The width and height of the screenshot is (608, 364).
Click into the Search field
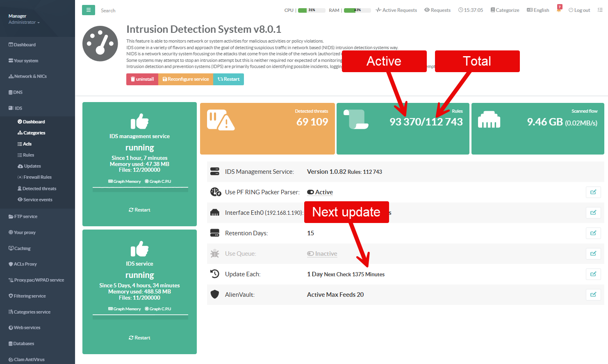(x=123, y=11)
